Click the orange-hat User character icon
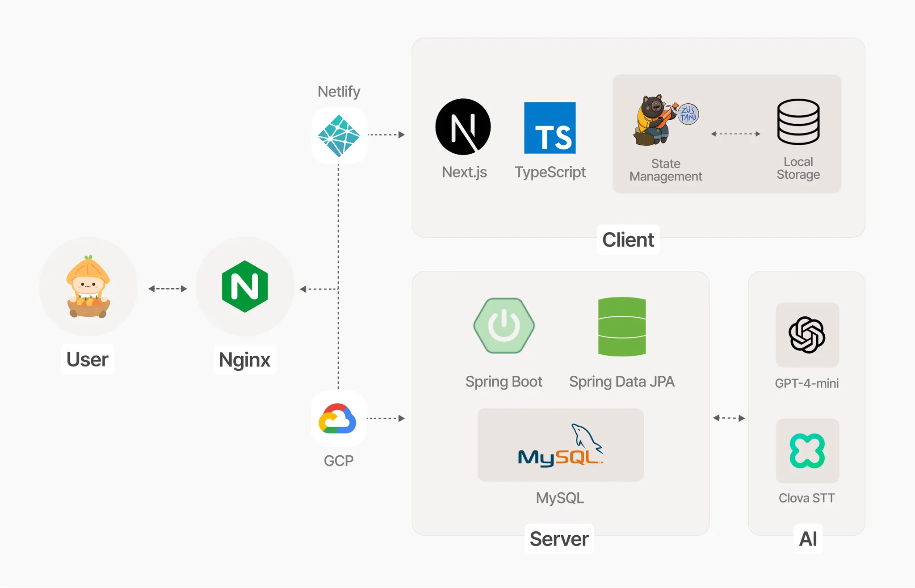The height and width of the screenshot is (588, 915). 88,287
